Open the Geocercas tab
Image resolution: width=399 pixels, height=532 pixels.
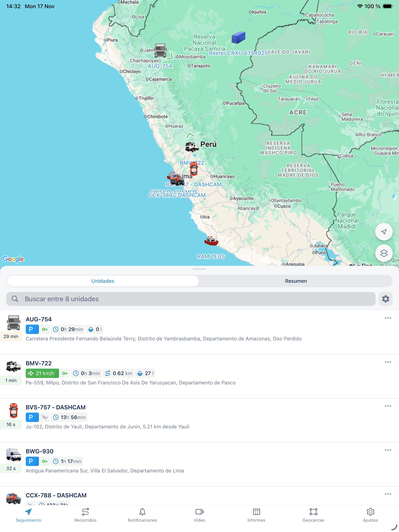313,515
